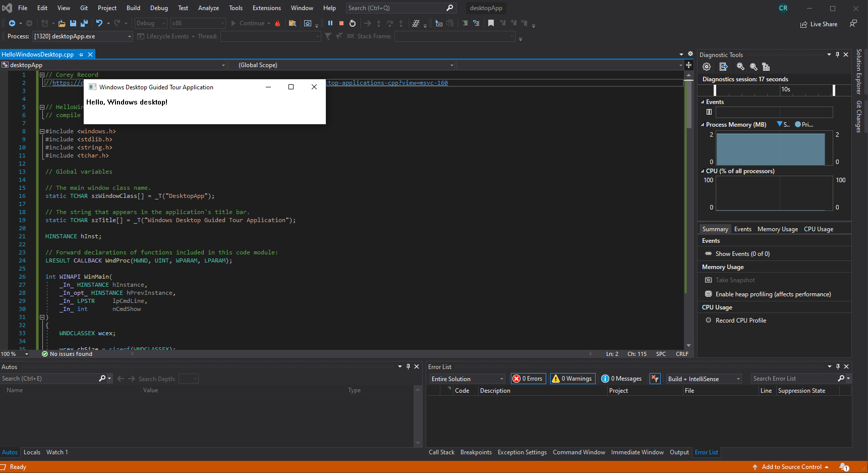Switch to Memory Usage tab
Screen dimensions: 868x473
pyautogui.click(x=777, y=229)
